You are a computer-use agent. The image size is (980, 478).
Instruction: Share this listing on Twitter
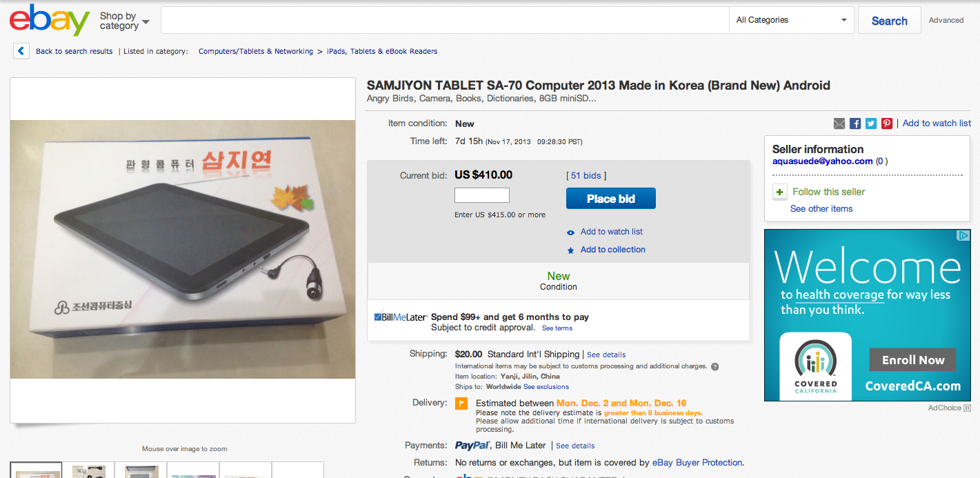tap(871, 123)
